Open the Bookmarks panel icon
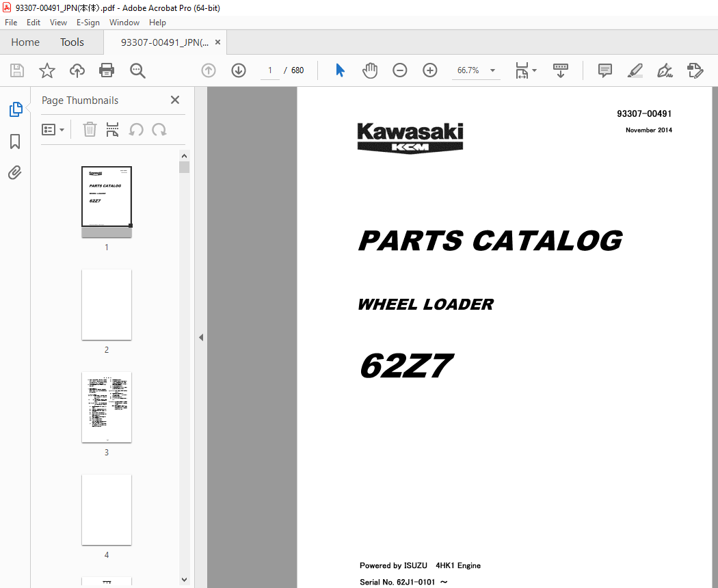 coord(15,142)
